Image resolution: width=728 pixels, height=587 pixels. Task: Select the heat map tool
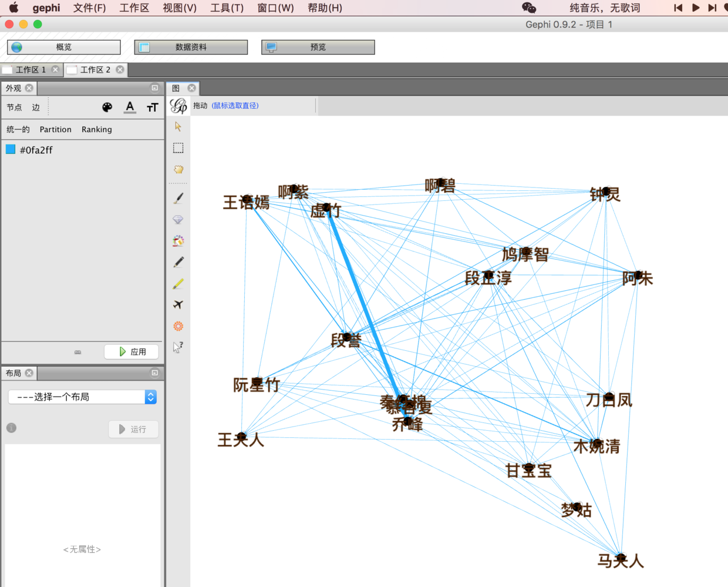(x=178, y=326)
